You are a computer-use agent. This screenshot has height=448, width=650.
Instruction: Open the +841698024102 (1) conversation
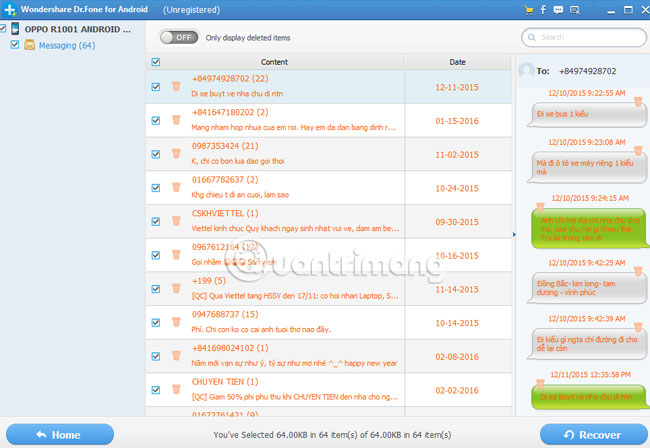pyautogui.click(x=329, y=356)
